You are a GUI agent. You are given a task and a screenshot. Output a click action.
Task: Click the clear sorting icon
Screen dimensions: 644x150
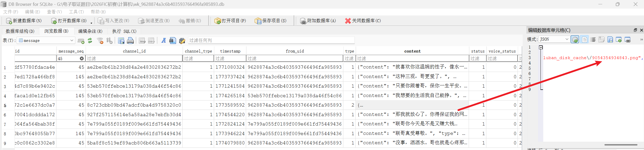(109, 40)
